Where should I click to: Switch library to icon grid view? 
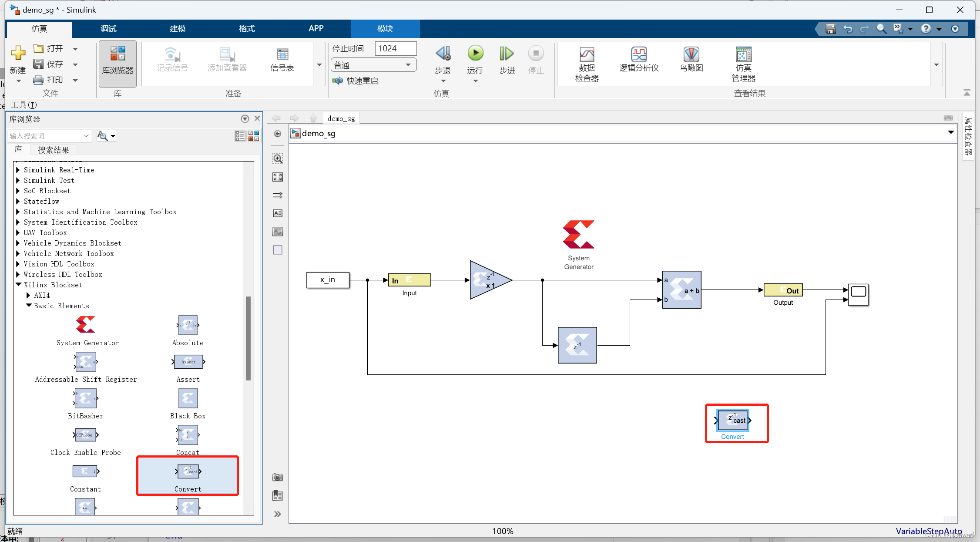point(254,136)
